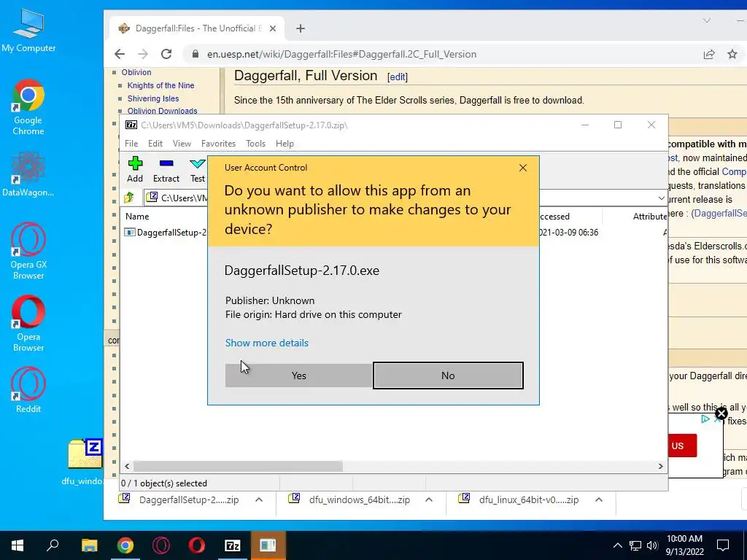Click the setup program taskbar icon

[268, 545]
